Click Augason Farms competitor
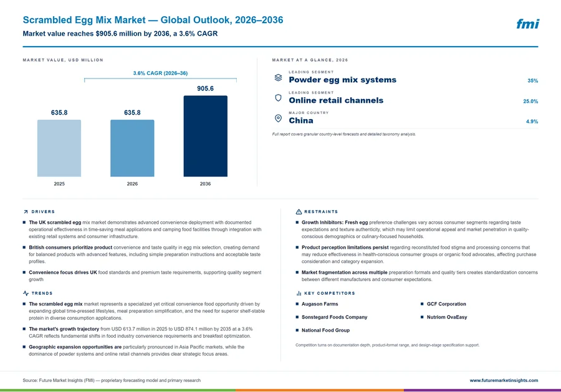This screenshot has height=392, width=561. pos(320,304)
